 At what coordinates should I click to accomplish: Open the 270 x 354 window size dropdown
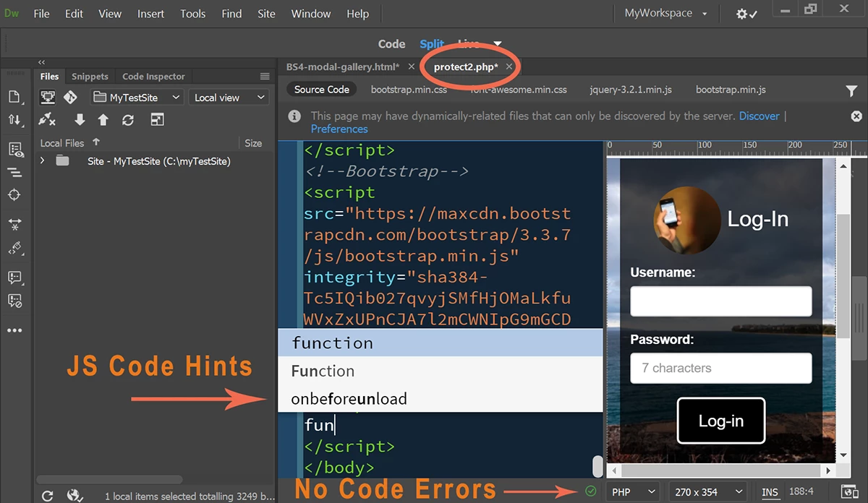tap(709, 492)
